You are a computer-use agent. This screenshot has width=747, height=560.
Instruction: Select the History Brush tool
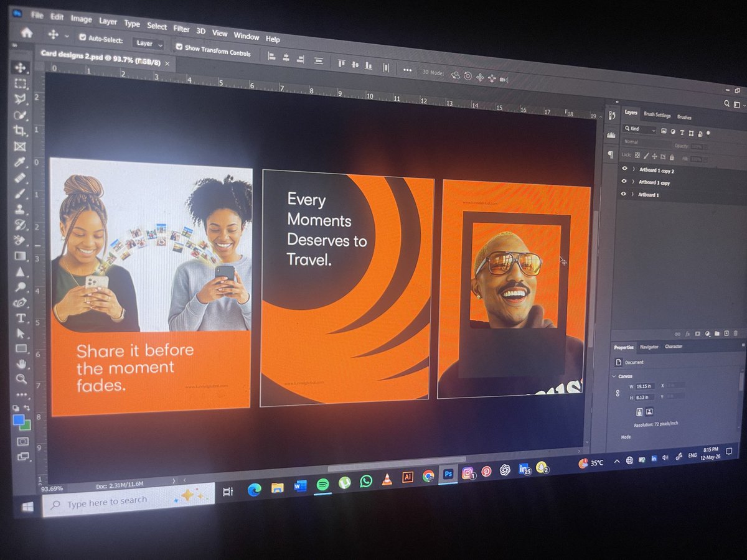coord(20,225)
